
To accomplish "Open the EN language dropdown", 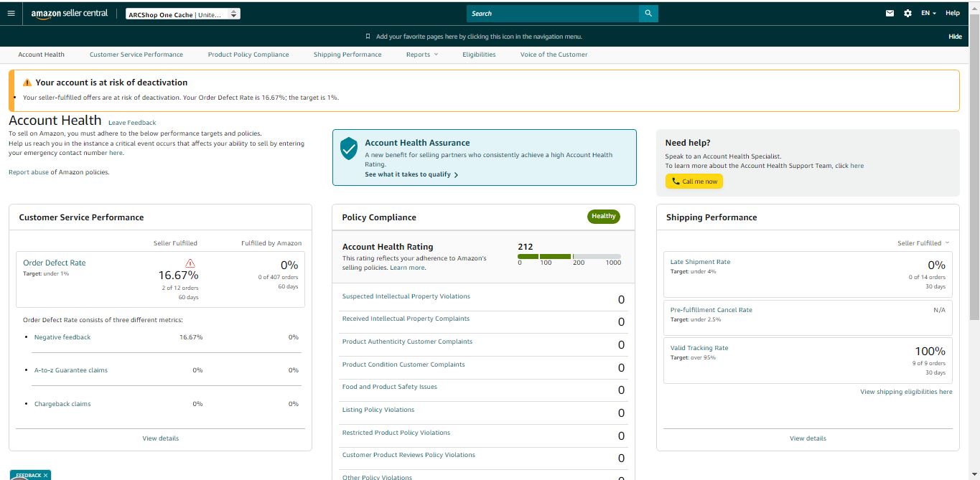I will (x=928, y=14).
